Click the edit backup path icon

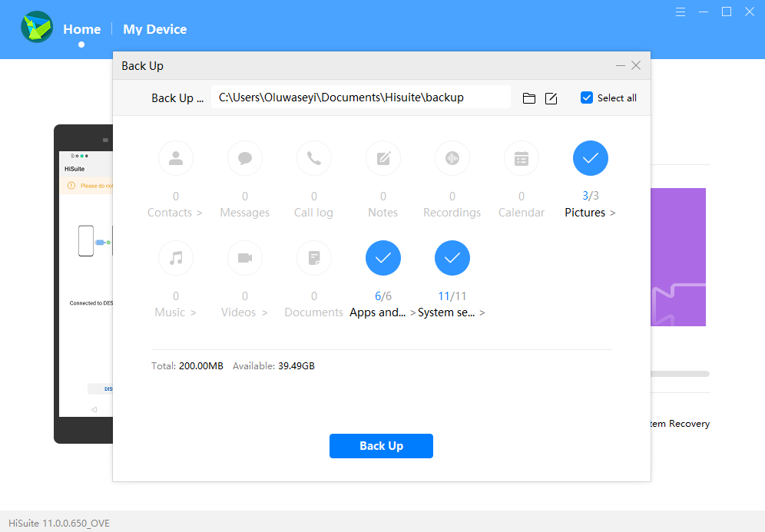click(551, 97)
